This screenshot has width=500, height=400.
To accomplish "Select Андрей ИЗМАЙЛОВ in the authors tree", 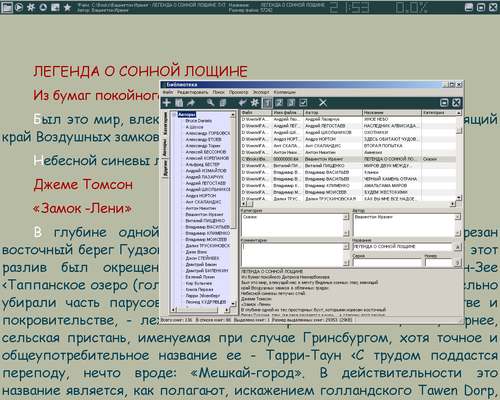I will [206, 170].
